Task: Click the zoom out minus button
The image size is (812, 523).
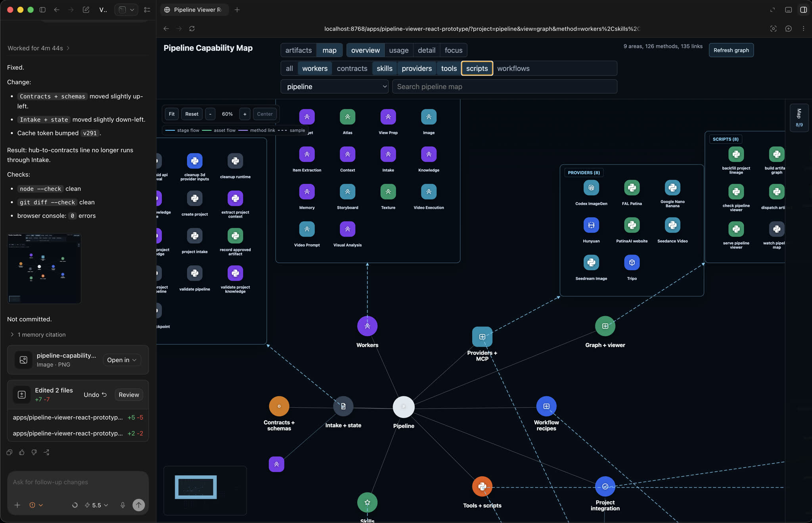Action: point(210,114)
